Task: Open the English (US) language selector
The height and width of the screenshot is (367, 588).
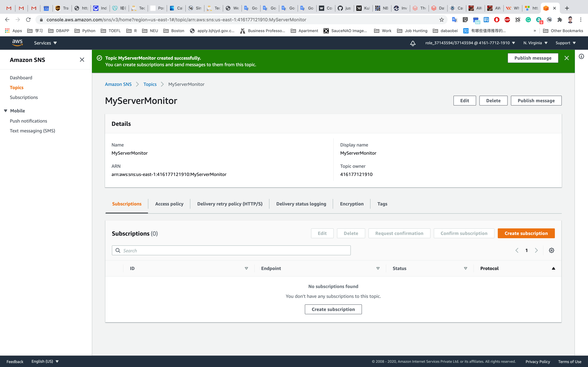Action: (x=45, y=361)
